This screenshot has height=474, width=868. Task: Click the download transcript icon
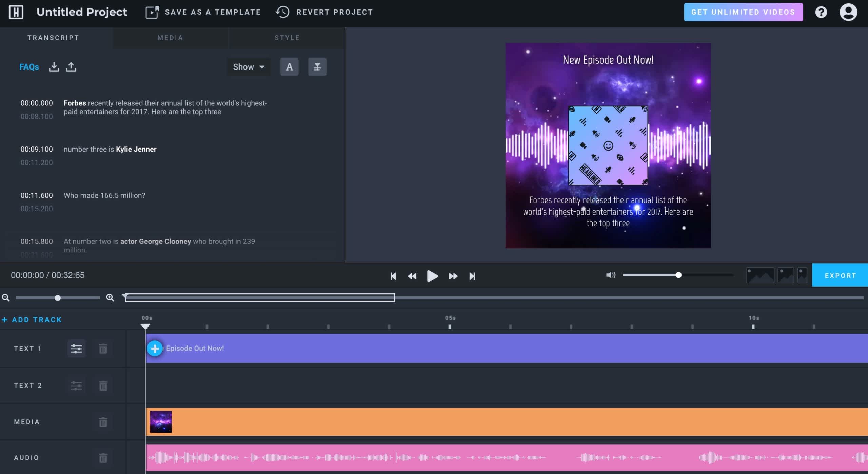click(x=53, y=66)
